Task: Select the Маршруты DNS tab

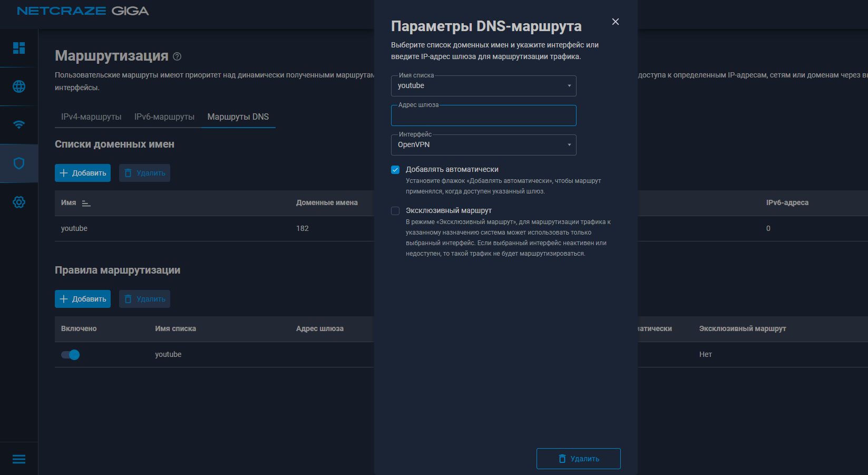Action: pyautogui.click(x=238, y=117)
